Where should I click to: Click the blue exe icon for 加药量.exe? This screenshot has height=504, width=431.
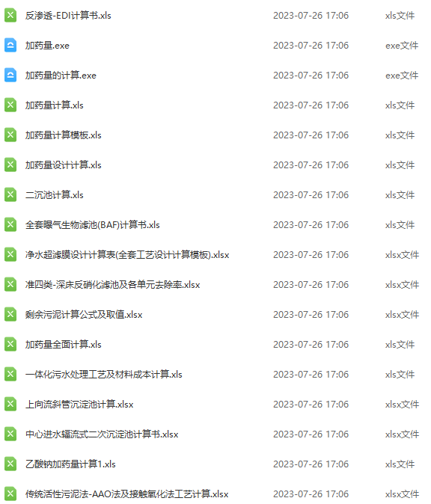(x=10, y=46)
